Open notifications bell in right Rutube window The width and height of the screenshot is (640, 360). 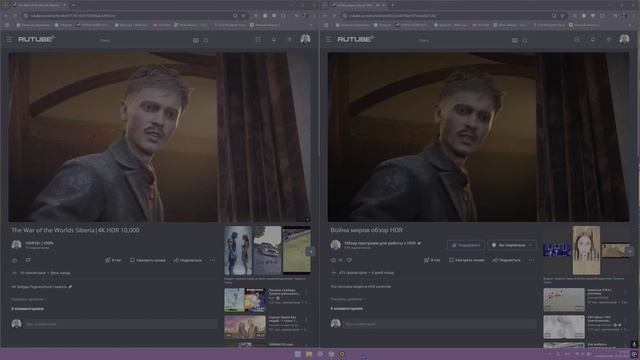pyautogui.click(x=593, y=39)
